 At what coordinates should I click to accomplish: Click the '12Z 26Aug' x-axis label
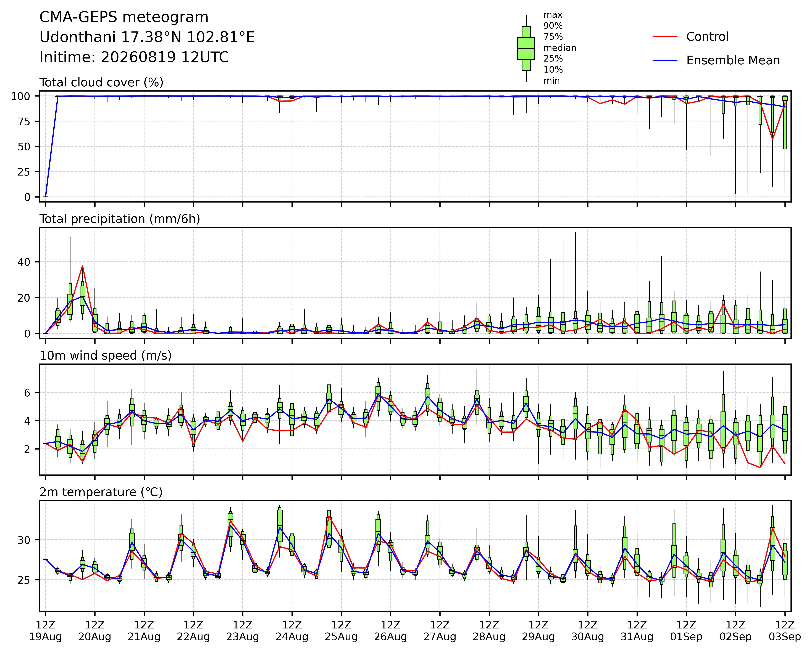coord(391,631)
